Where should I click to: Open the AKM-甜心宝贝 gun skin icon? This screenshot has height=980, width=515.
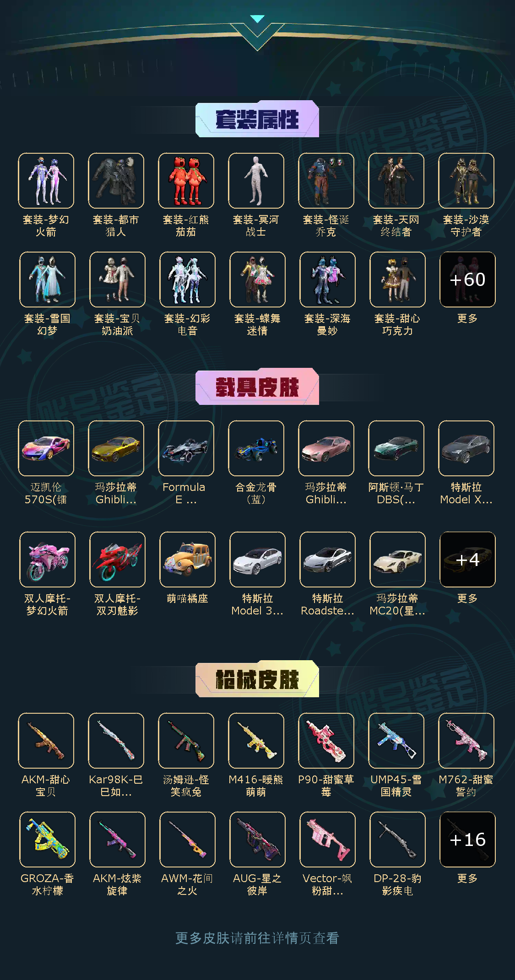click(46, 741)
